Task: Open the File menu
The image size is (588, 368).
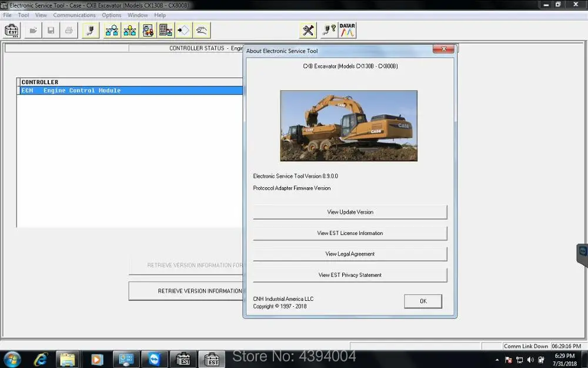Action: click(x=7, y=15)
